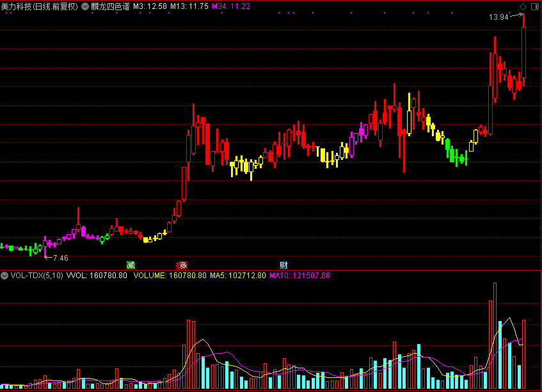Click the M3: 12.58 value
This screenshot has width=542, height=392.
coord(150,6)
